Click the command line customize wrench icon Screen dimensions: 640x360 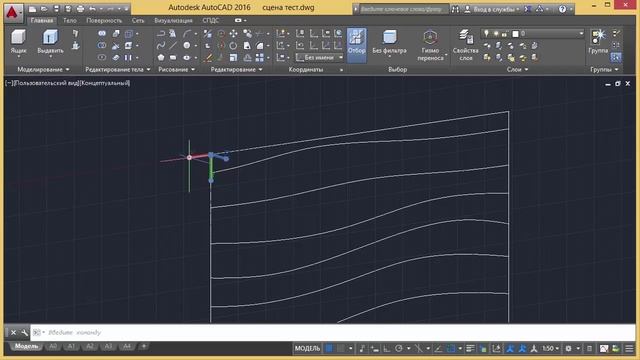click(x=24, y=332)
